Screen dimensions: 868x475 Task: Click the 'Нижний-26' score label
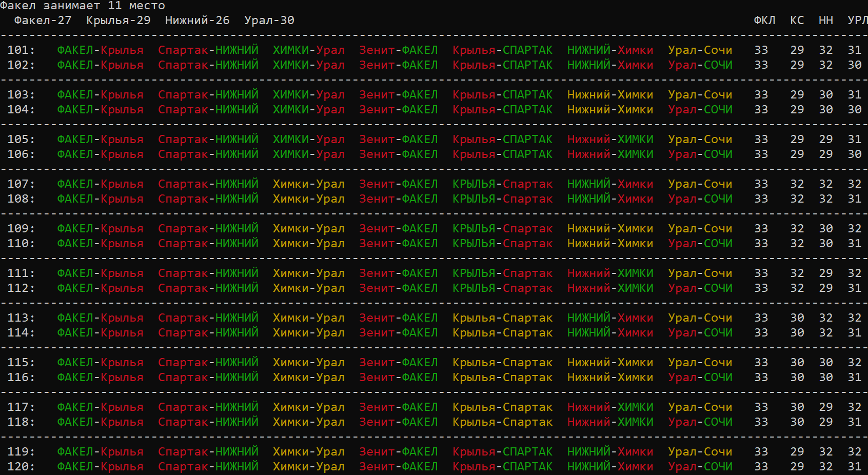[198, 21]
